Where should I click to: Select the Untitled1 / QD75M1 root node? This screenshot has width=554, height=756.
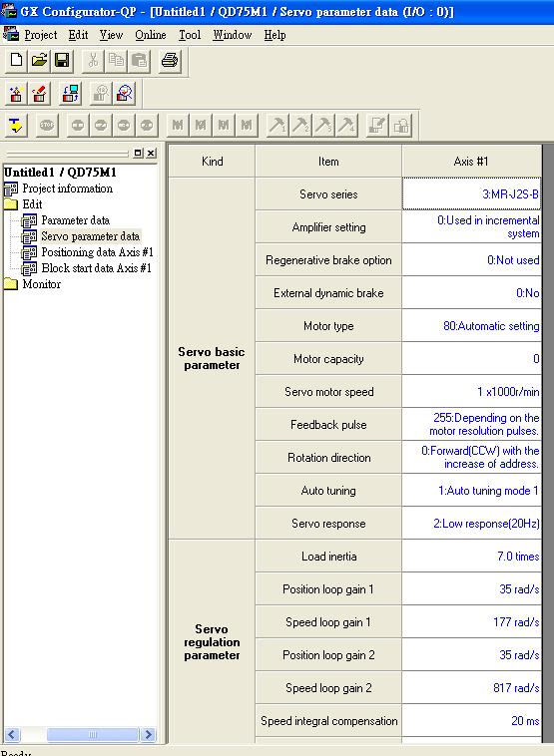coord(60,173)
